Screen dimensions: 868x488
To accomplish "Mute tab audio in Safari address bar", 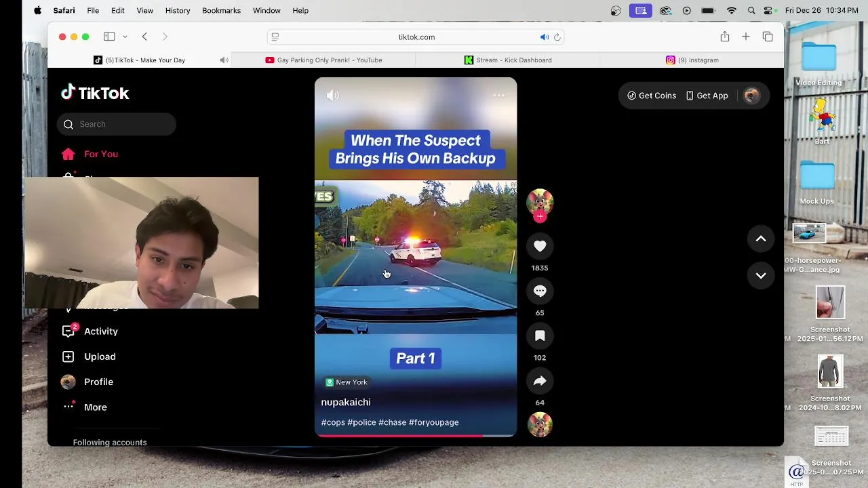I will pos(544,37).
